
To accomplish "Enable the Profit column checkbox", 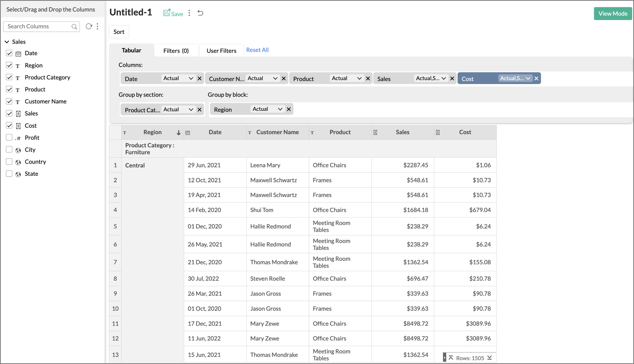I will pyautogui.click(x=9, y=137).
